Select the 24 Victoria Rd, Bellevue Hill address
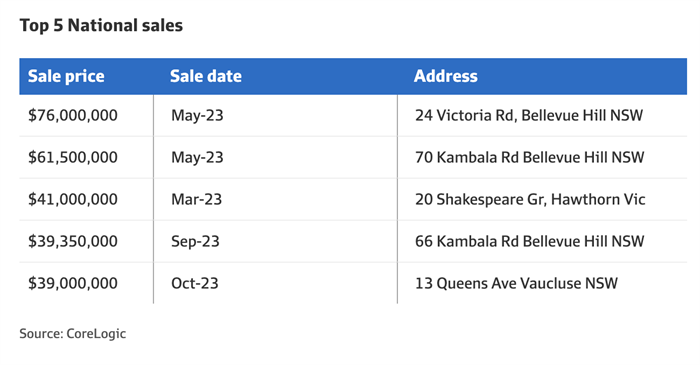The image size is (700, 365). (529, 116)
